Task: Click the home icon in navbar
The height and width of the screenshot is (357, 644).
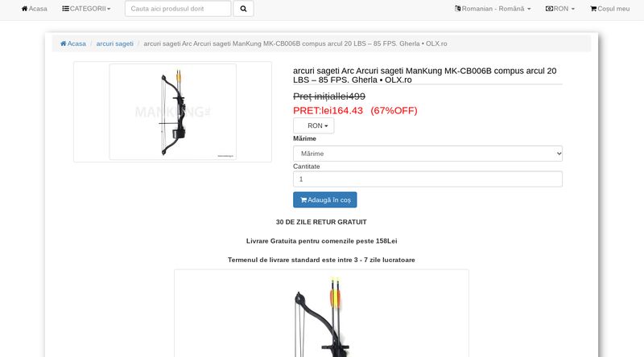Action: pos(25,9)
